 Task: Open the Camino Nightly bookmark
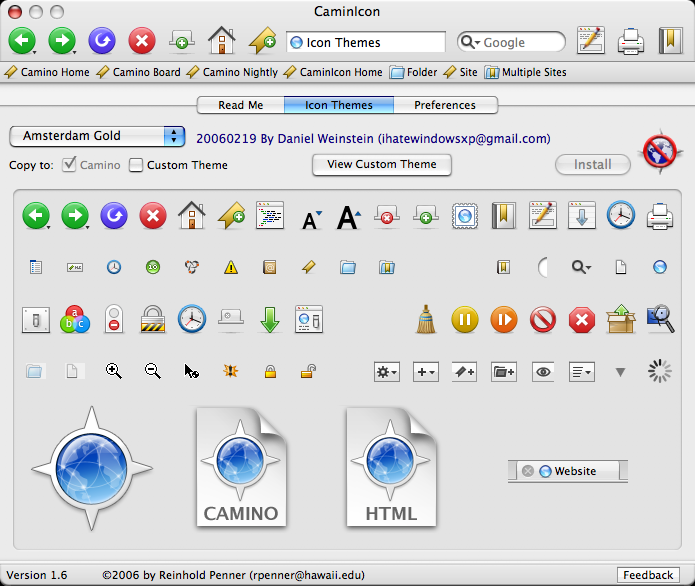[x=232, y=72]
